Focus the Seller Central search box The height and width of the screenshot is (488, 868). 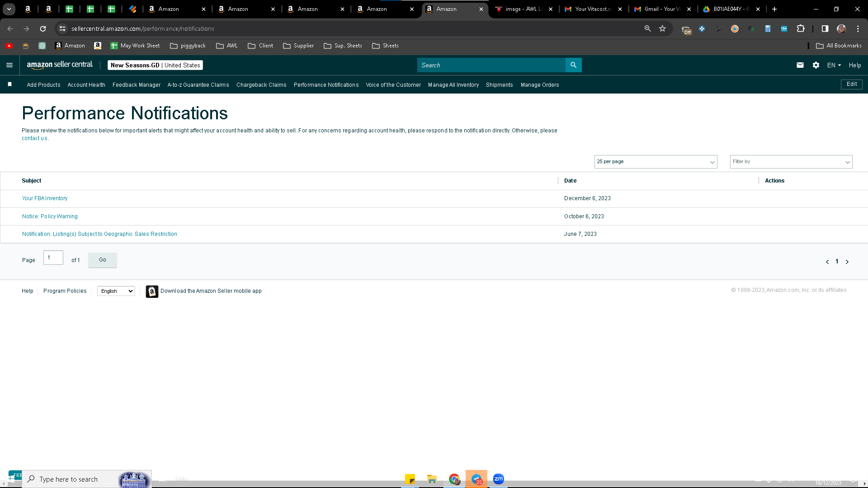[491, 65]
